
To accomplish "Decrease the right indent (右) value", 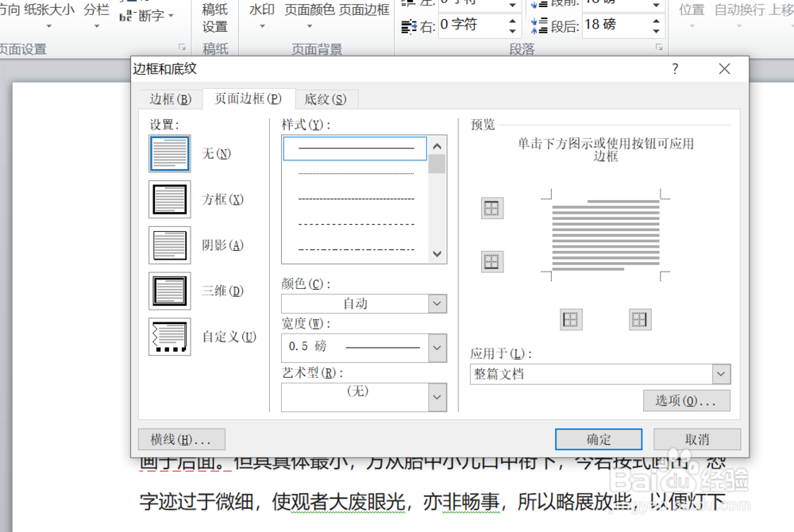I will (x=512, y=30).
